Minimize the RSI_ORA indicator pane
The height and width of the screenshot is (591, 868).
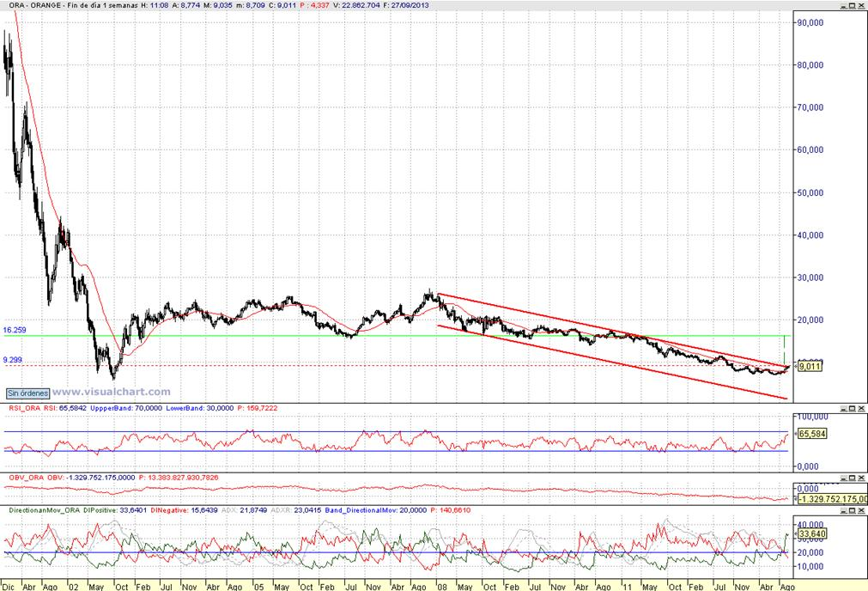tap(844, 408)
